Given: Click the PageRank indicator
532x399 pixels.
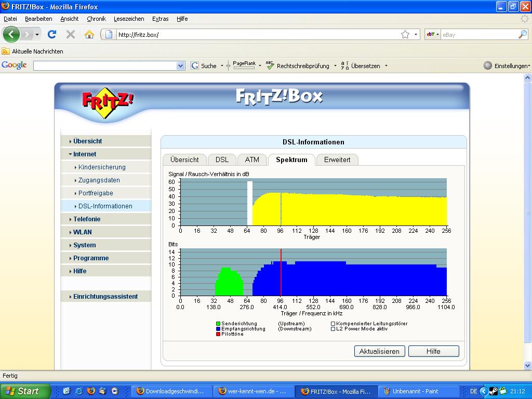Looking at the screenshot, I should [244, 65].
